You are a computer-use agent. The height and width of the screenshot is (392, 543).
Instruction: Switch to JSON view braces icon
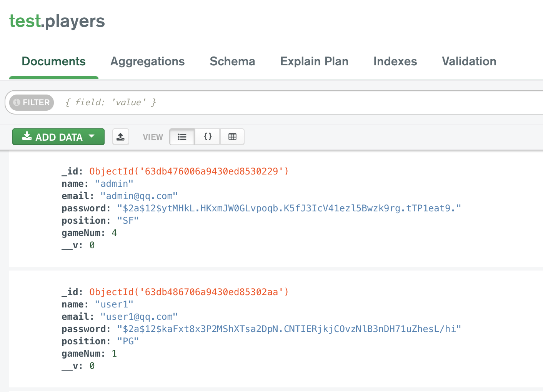(208, 137)
